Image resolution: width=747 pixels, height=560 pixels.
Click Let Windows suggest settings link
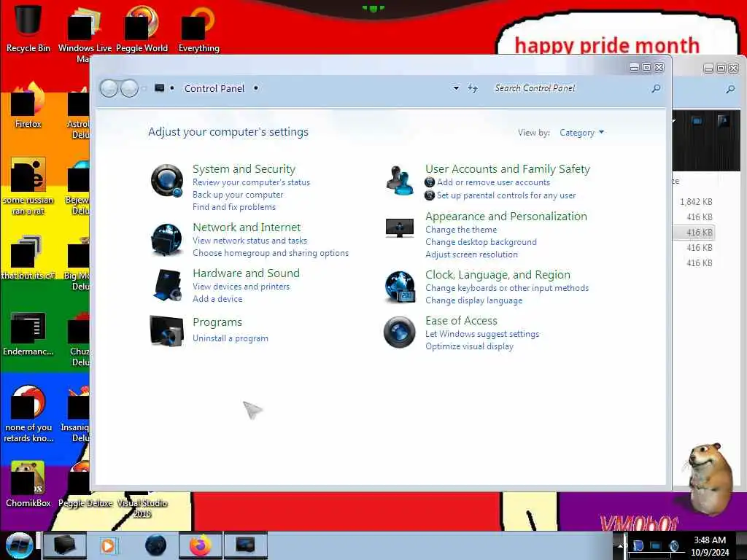(482, 334)
